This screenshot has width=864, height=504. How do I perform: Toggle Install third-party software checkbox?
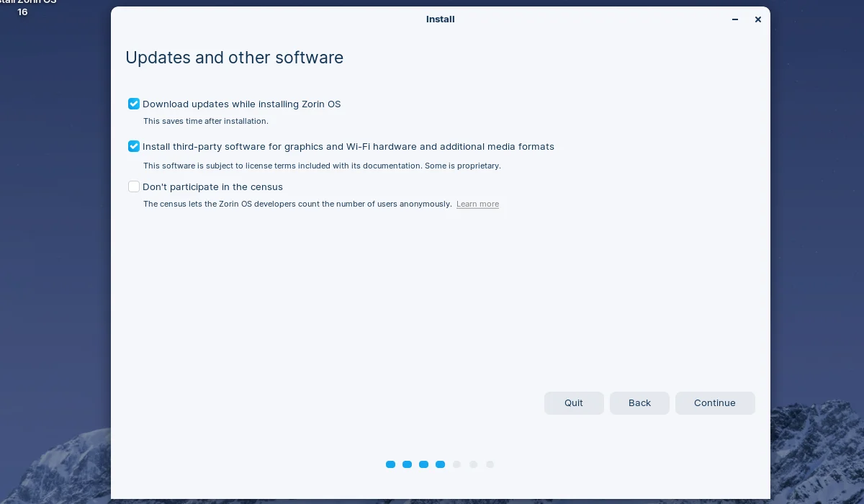tap(134, 146)
